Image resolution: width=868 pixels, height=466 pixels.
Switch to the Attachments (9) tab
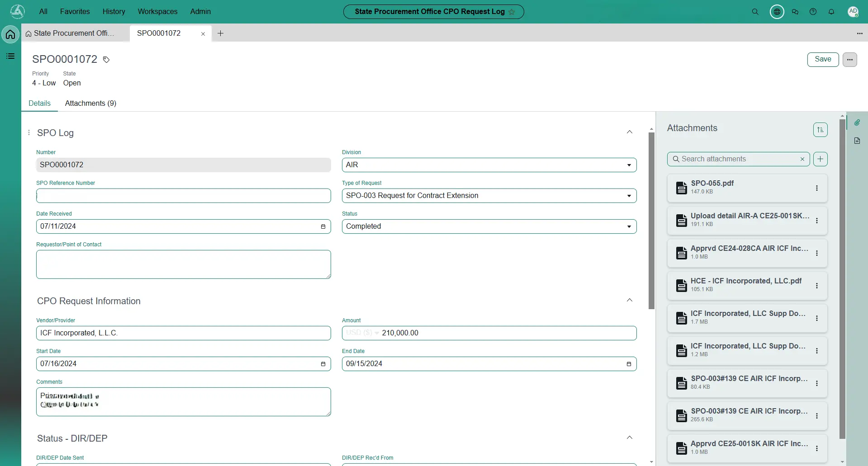point(90,104)
